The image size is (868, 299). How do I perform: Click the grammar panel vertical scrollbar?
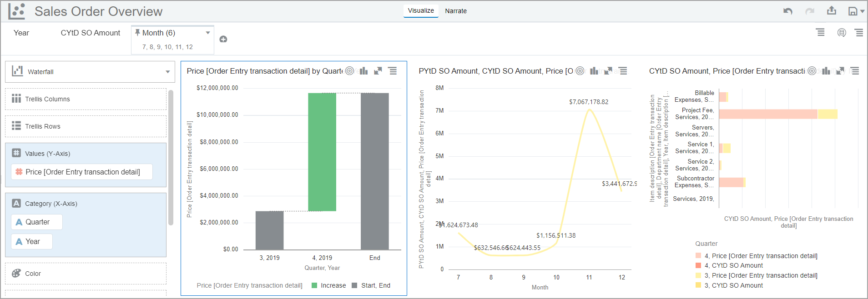click(x=171, y=157)
